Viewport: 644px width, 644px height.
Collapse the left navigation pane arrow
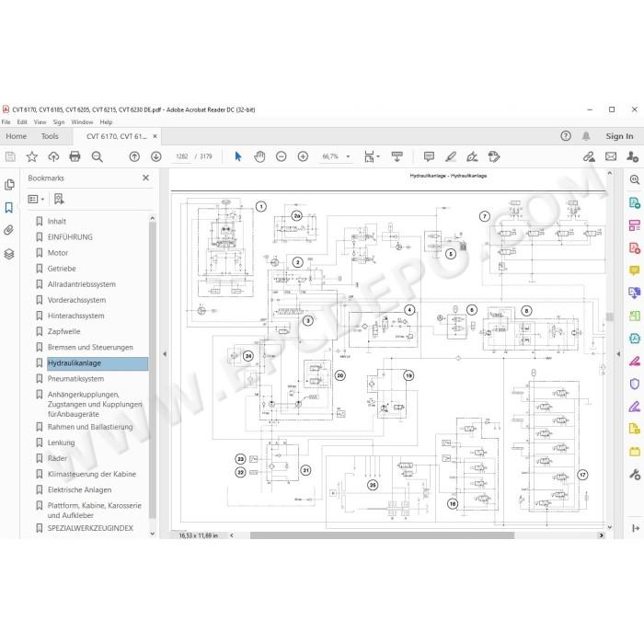click(x=165, y=353)
